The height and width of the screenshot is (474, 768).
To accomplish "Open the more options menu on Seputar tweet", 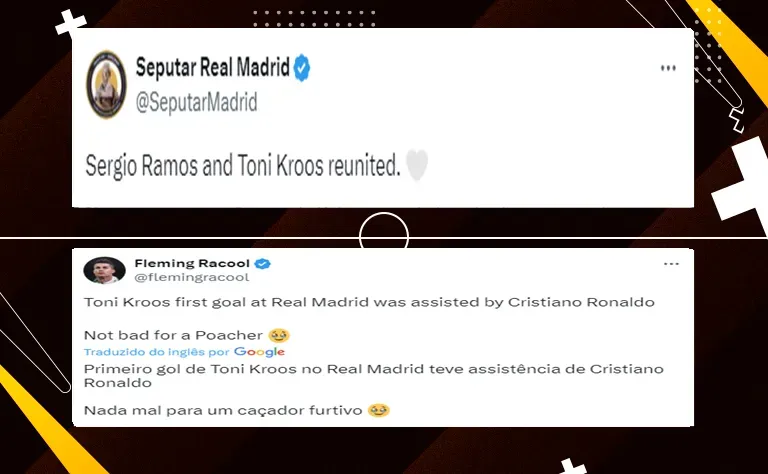I will point(668,68).
